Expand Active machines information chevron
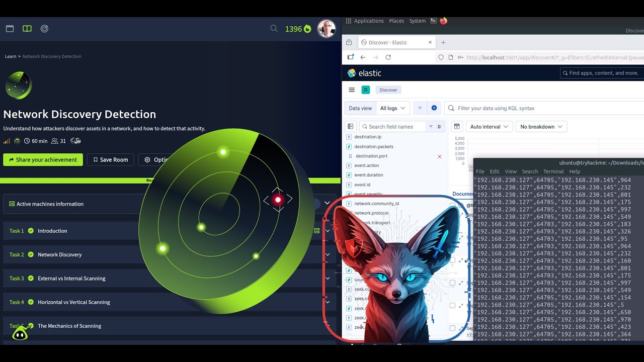 point(327,204)
